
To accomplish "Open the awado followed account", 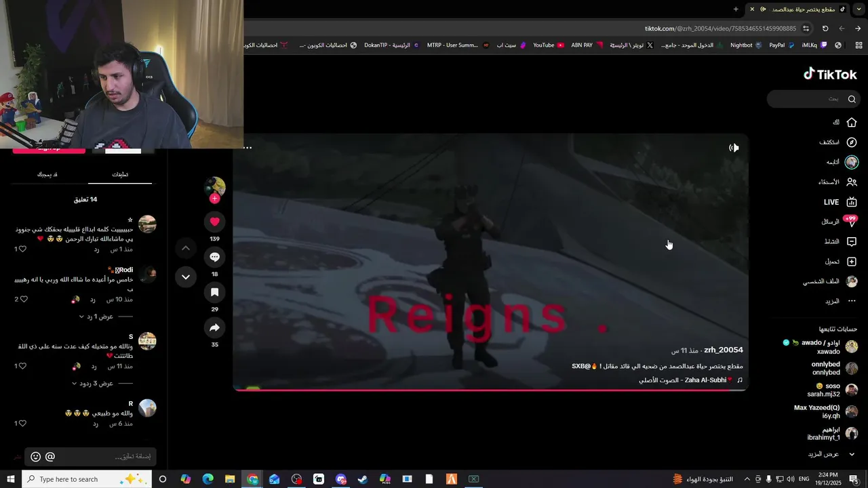I will click(x=821, y=347).
